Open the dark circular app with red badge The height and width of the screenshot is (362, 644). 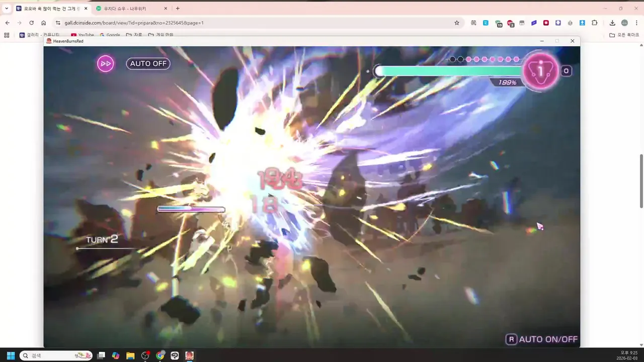[x=145, y=355]
